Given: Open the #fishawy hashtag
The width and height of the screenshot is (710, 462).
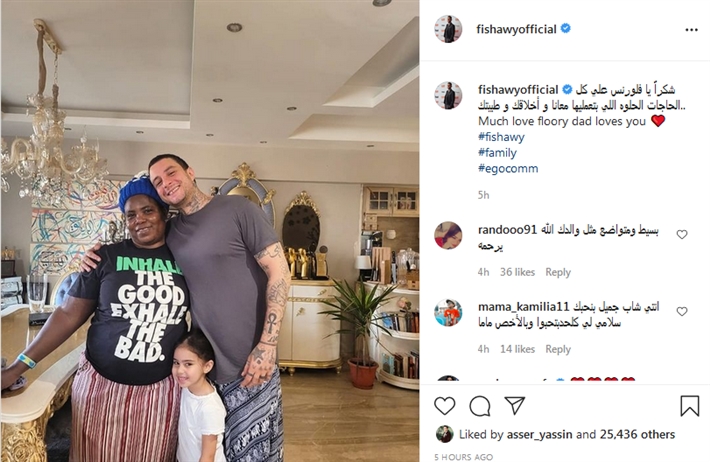Looking at the screenshot, I should [501, 137].
